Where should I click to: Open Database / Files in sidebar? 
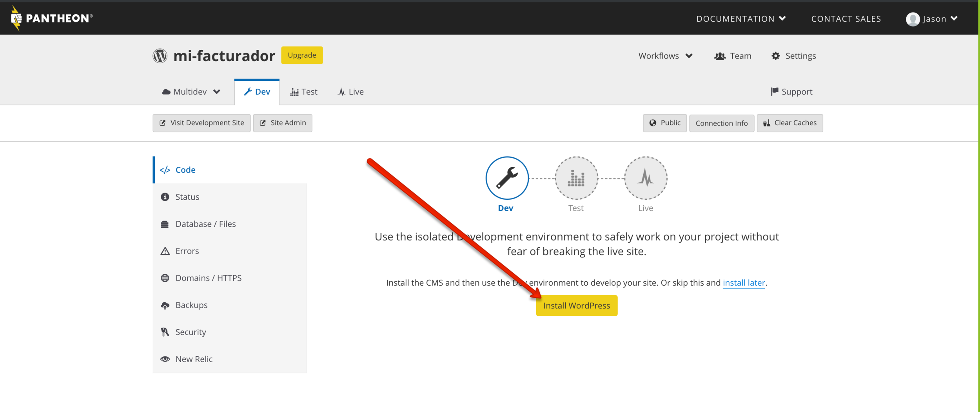point(230,224)
